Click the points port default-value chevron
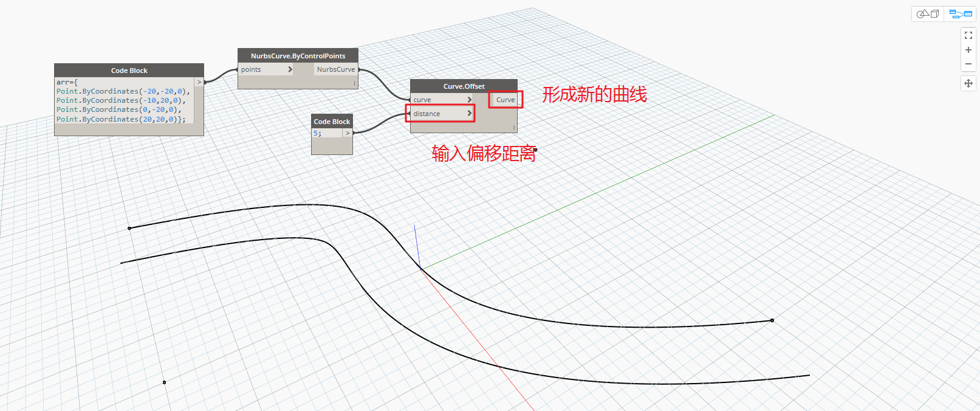This screenshot has width=980, height=411. pos(290,69)
